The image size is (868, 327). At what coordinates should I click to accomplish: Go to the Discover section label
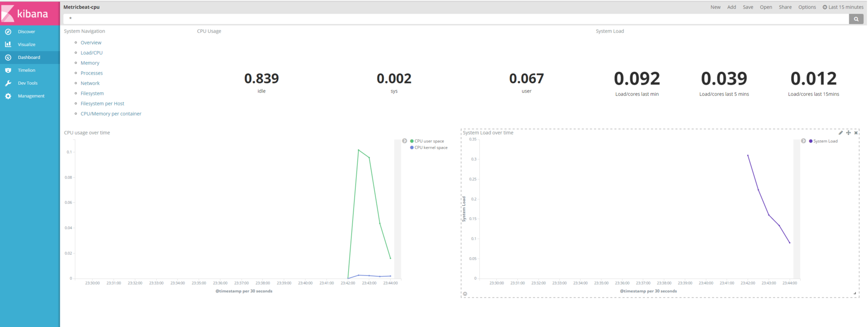pos(27,32)
